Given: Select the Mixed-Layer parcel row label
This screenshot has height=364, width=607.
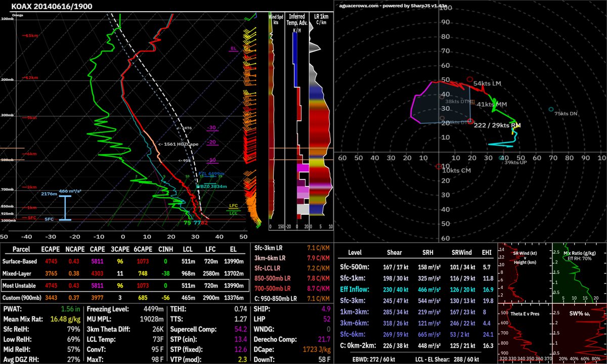Looking at the screenshot, I should point(17,272).
